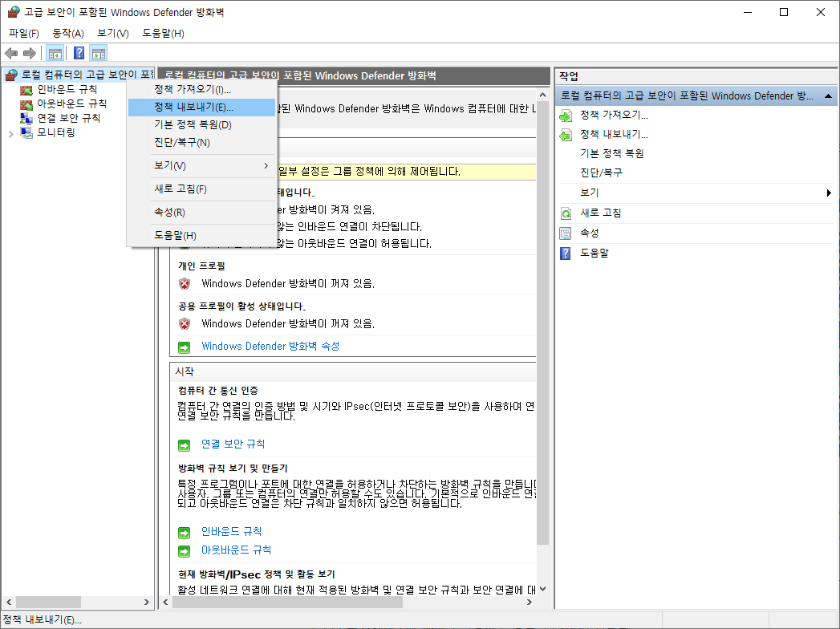The height and width of the screenshot is (629, 840).
Task: Click green arrow icon beside 연결 보안 규칙 link
Action: [185, 445]
